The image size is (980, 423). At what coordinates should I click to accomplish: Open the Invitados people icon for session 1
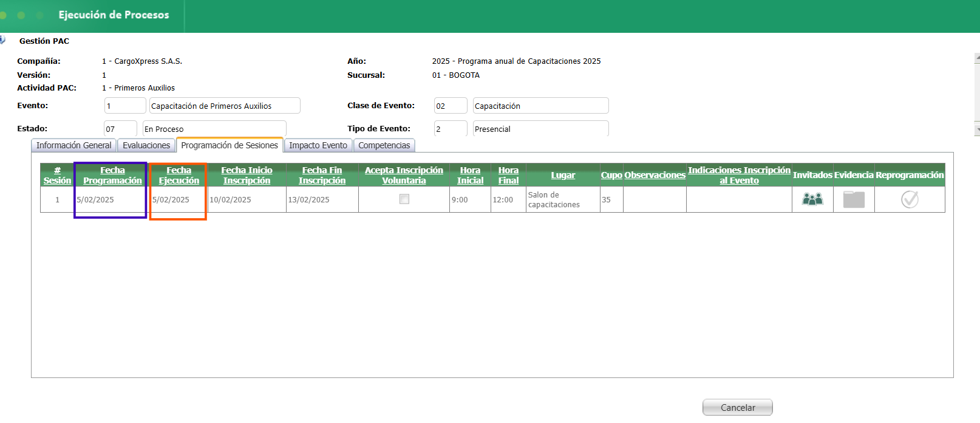[x=812, y=199]
